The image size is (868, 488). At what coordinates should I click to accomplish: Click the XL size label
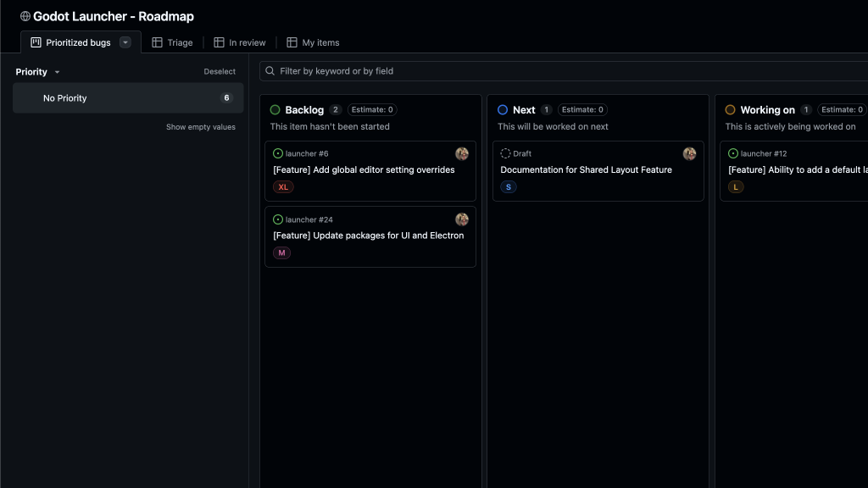(283, 187)
